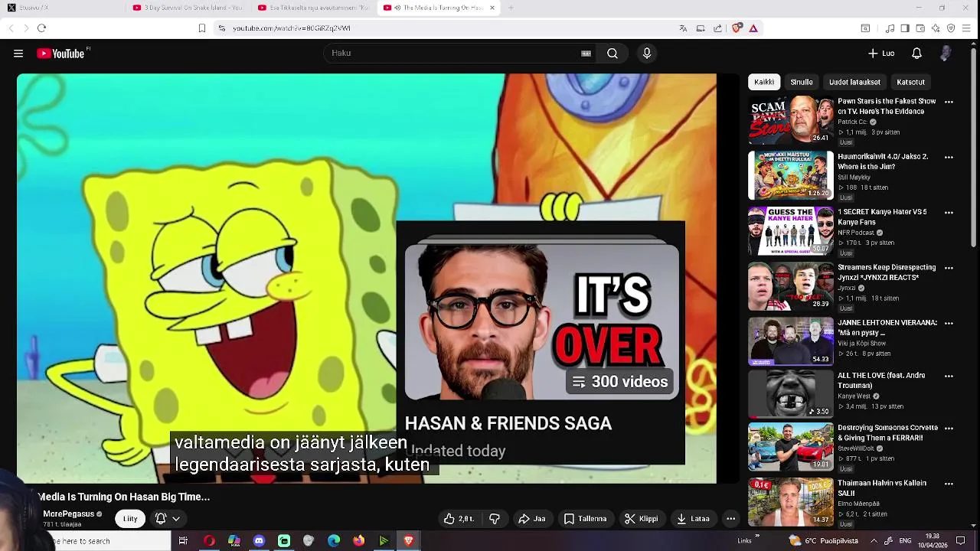
Task: Select the Kaikki filter chip
Action: [x=764, y=82]
